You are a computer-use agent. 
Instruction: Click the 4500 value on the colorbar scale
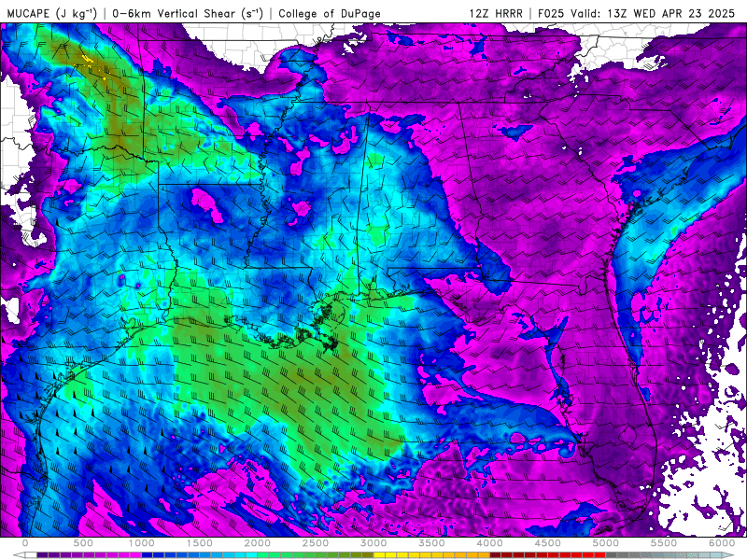pyautogui.click(x=548, y=543)
